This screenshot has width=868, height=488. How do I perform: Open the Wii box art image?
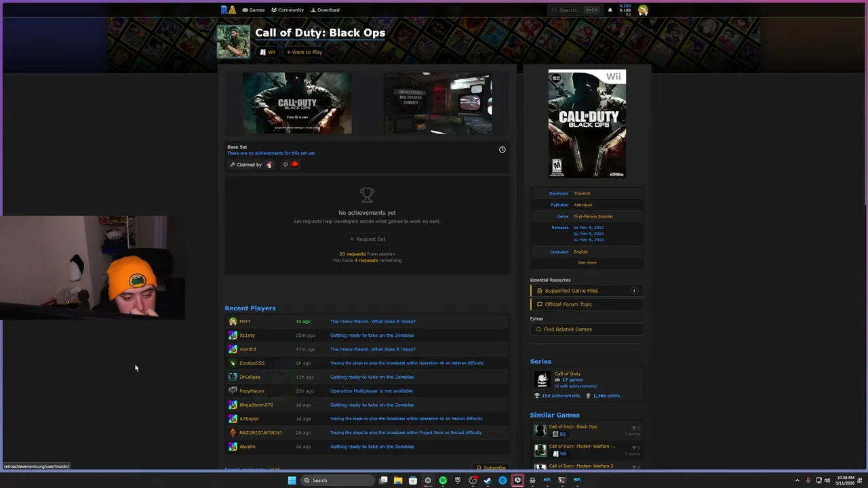tap(587, 123)
